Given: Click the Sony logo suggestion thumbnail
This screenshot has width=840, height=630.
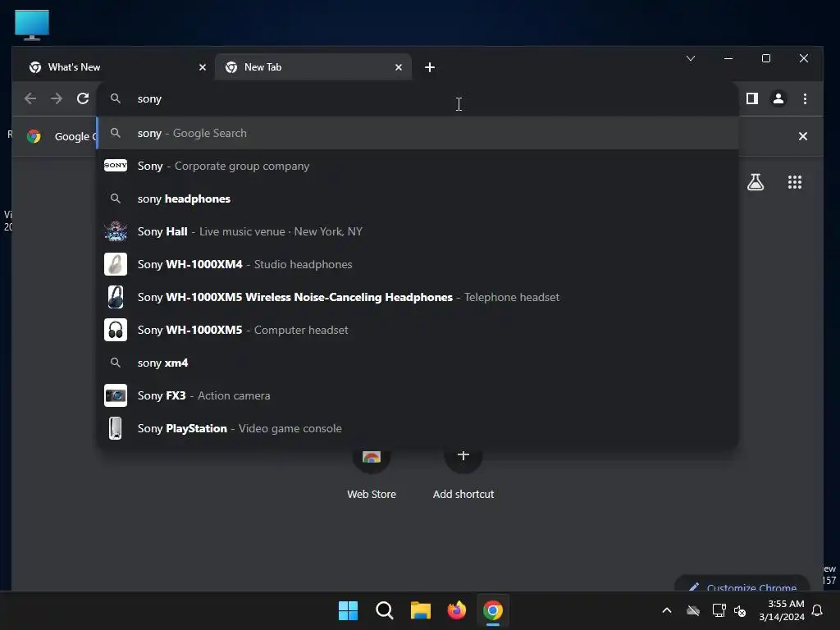Looking at the screenshot, I should pyautogui.click(x=116, y=166).
